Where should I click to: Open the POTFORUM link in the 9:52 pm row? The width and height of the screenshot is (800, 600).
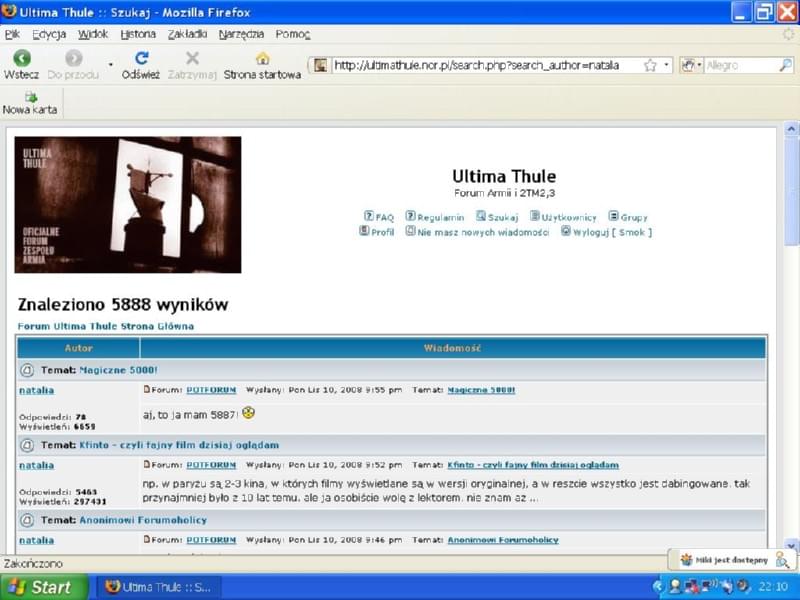[211, 465]
